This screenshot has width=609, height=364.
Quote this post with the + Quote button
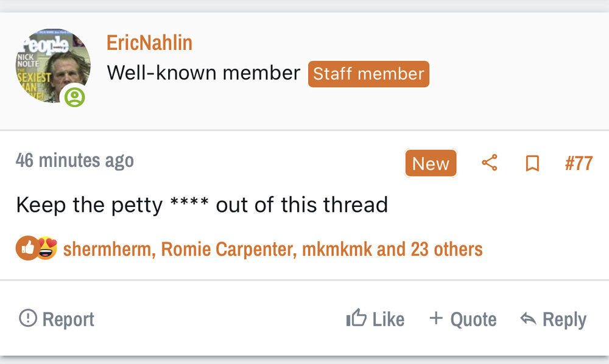463,319
